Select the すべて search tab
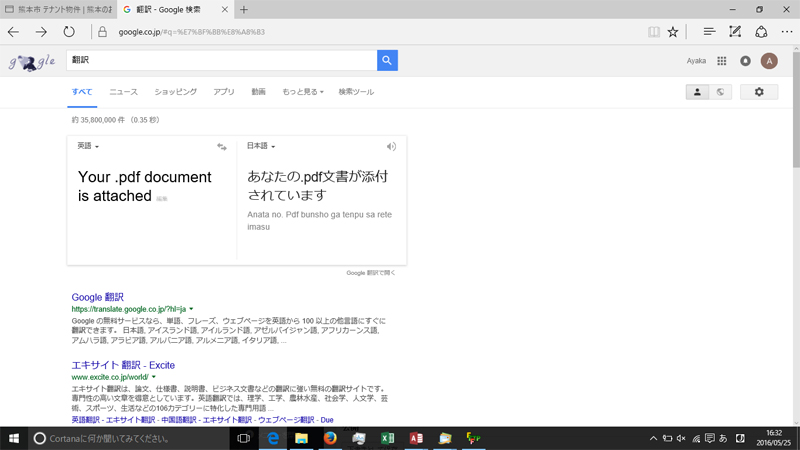 coord(82,92)
